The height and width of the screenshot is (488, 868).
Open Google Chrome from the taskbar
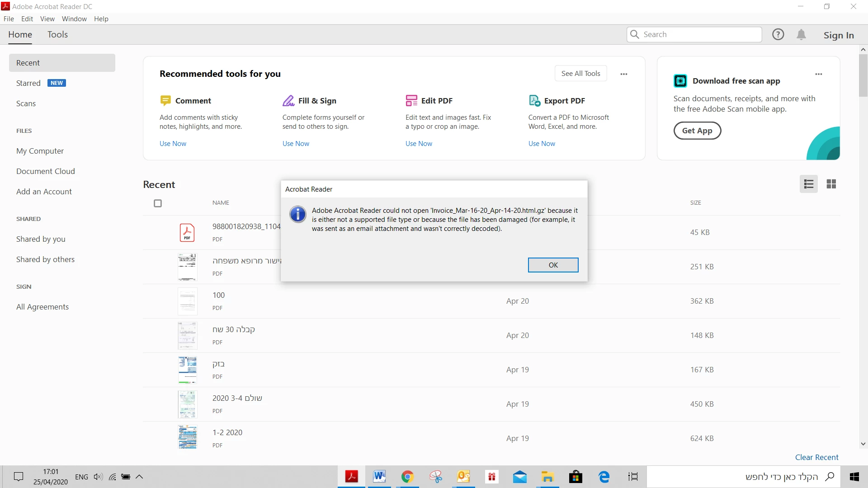(407, 477)
